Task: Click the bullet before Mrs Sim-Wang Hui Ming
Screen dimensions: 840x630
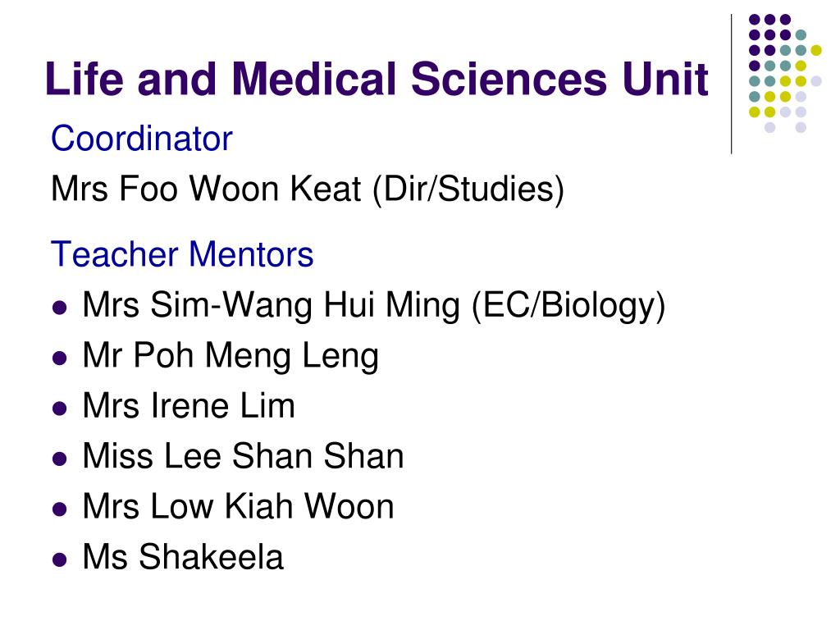Action: 60,308
